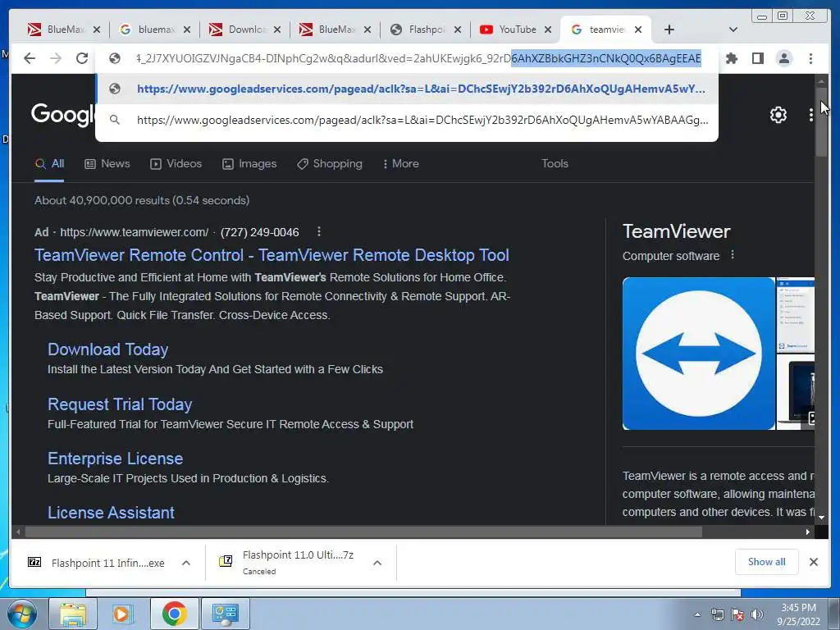The height and width of the screenshot is (630, 840).
Task: Expand options for Flashpoint 11 Infinity exe download
Action: [x=186, y=563]
